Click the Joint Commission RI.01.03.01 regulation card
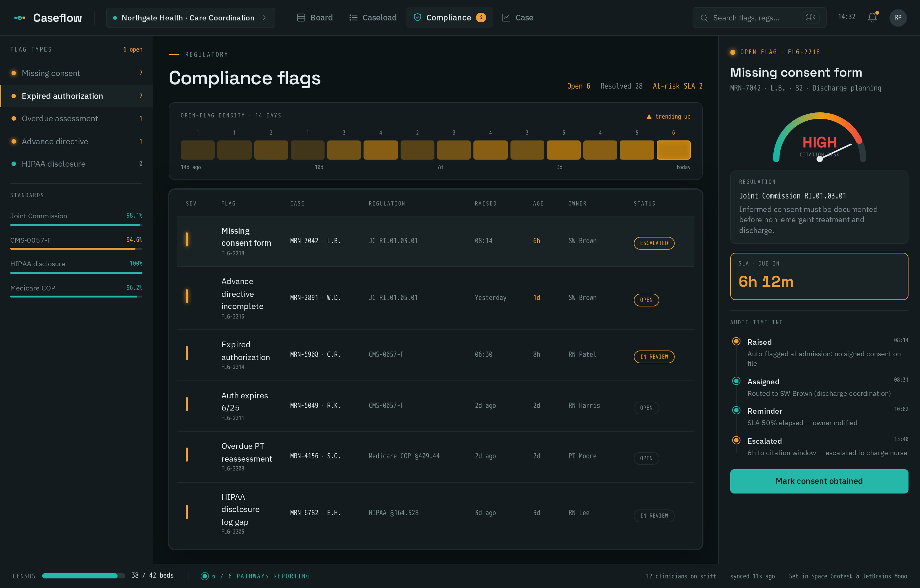920x588 pixels. click(819, 207)
